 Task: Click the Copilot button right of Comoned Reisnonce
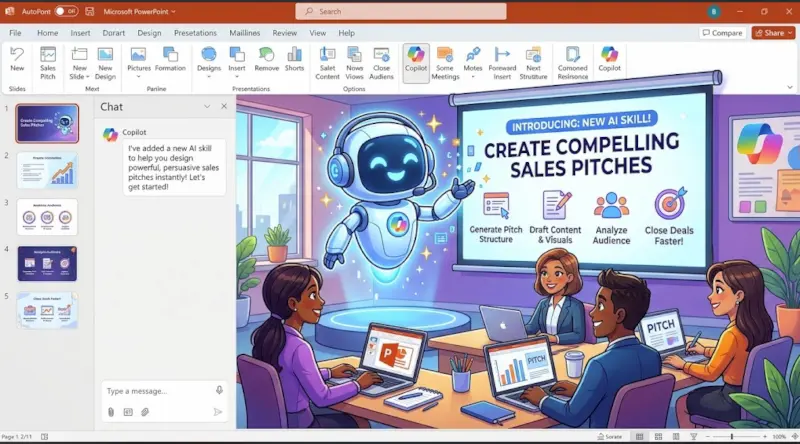(609, 59)
